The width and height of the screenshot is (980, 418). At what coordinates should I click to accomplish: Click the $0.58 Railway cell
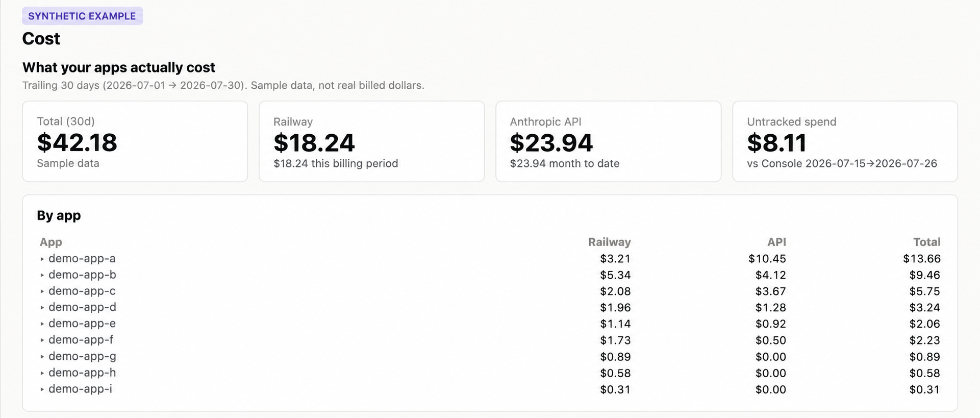pos(615,373)
